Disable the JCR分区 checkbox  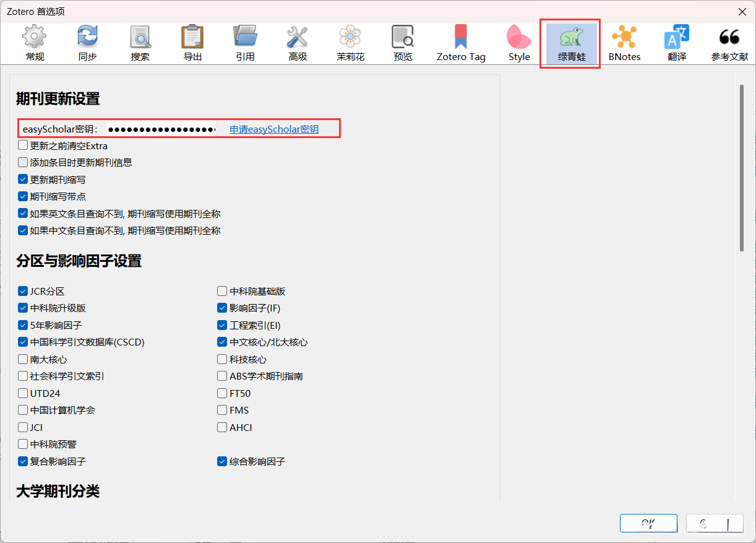(x=23, y=290)
